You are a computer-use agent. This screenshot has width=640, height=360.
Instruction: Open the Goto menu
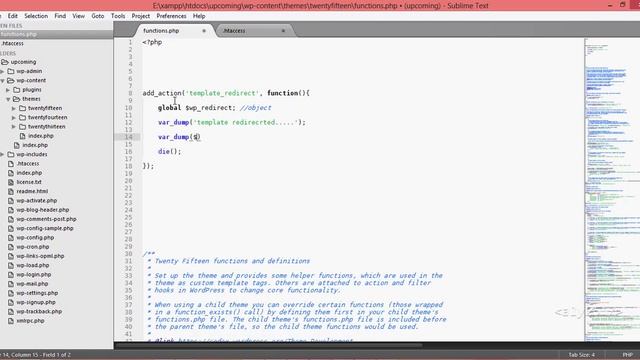coord(98,16)
